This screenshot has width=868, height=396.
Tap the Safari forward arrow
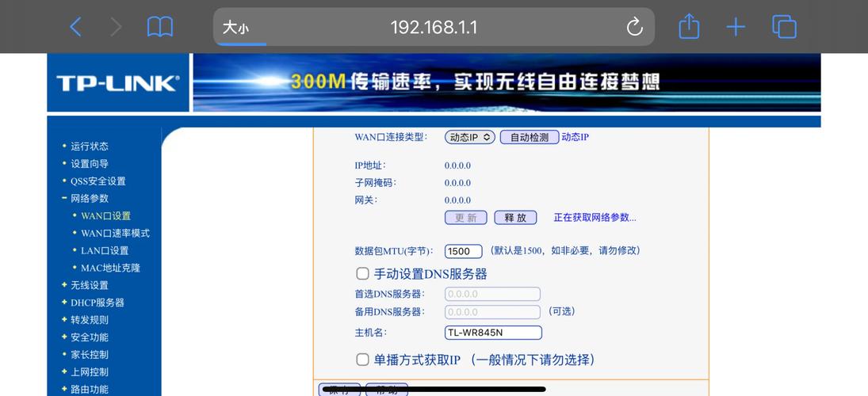click(116, 27)
